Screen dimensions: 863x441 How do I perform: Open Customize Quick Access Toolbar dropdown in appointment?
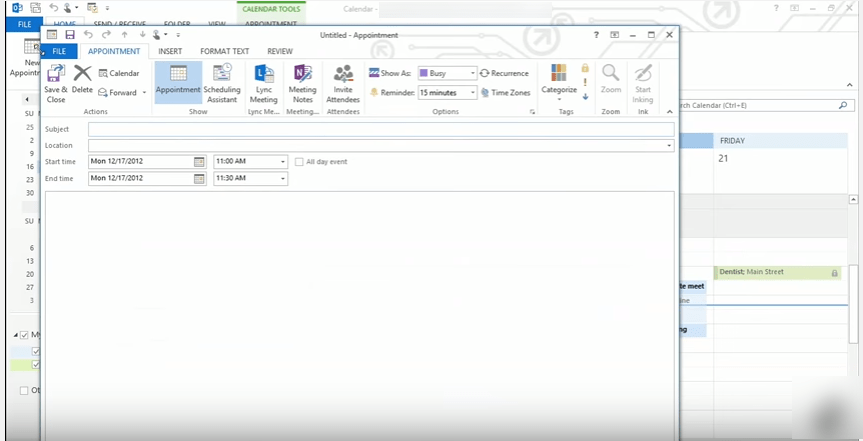tap(178, 35)
